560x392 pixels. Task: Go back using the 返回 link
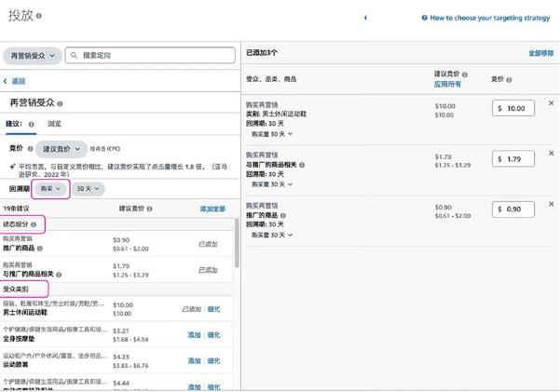15,82
